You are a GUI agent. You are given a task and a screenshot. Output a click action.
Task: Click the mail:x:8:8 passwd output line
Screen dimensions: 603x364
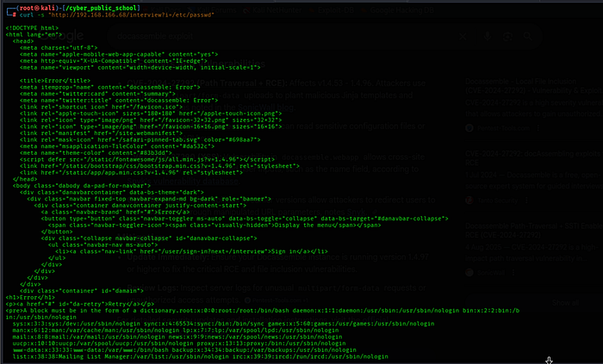click(x=177, y=336)
